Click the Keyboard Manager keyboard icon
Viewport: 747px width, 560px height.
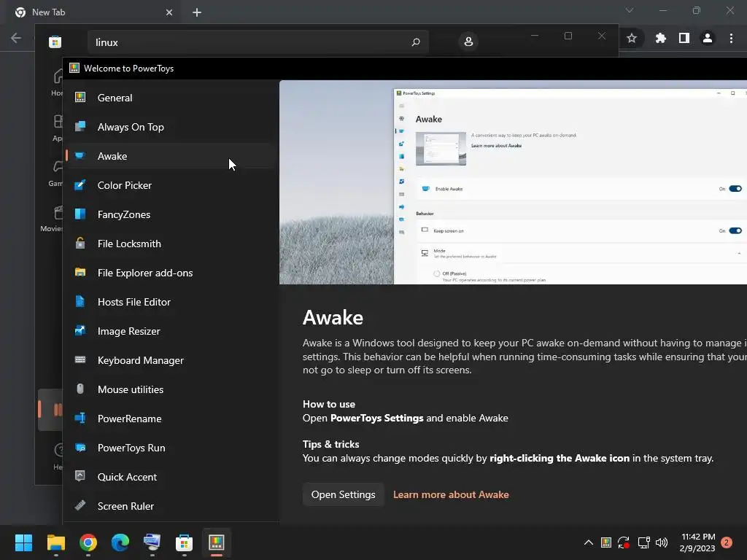(x=80, y=359)
